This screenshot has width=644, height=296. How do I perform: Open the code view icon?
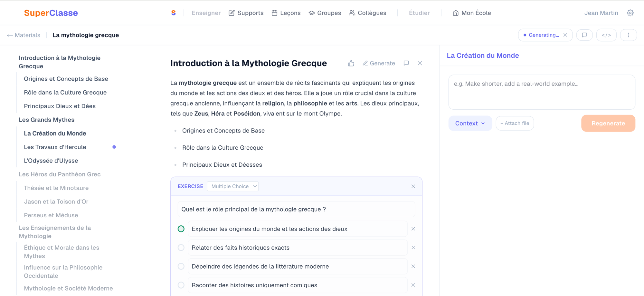(x=606, y=35)
